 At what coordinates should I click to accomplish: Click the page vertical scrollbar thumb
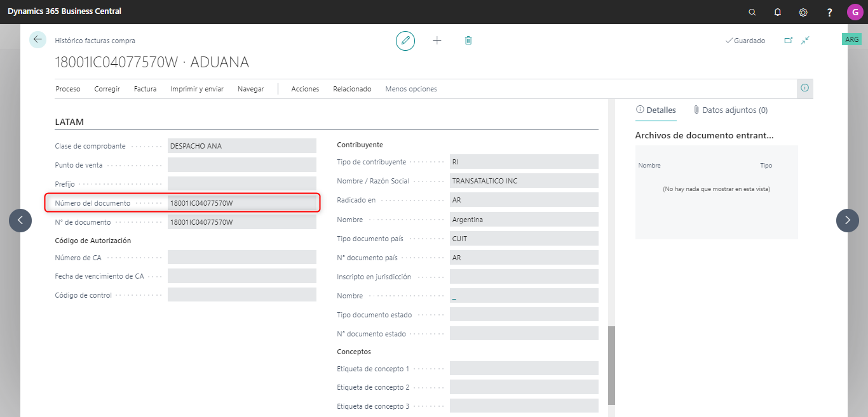[x=611, y=366]
